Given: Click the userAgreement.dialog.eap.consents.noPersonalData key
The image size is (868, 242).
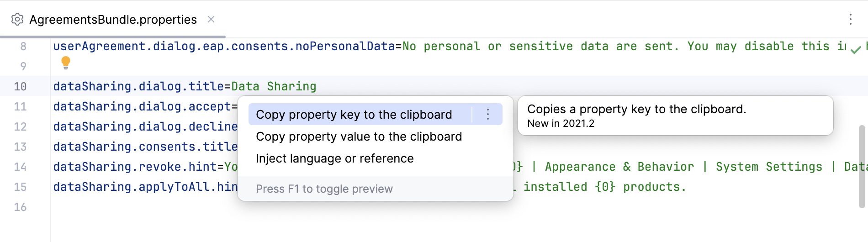Looking at the screenshot, I should click(224, 47).
